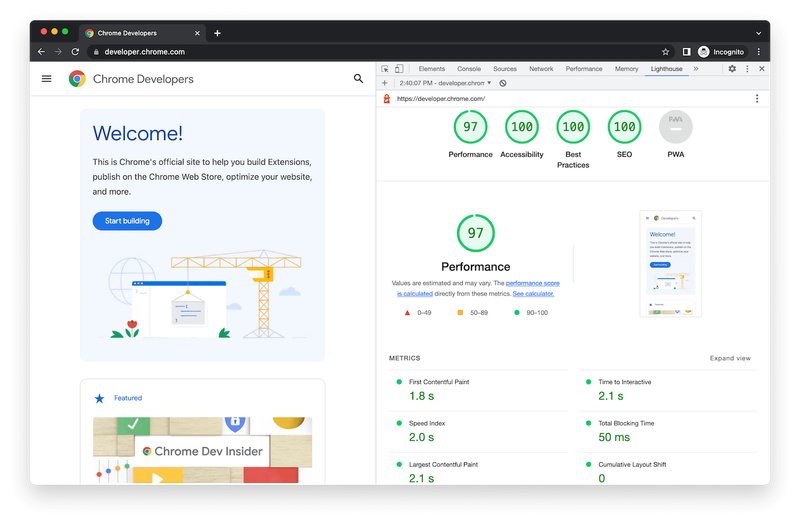The image size is (800, 524).
Task: Toggle Expand view for metrics
Action: (x=730, y=358)
